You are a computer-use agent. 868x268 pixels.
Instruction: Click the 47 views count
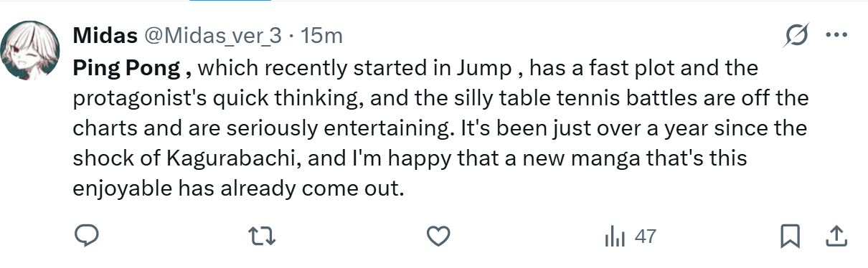click(646, 236)
